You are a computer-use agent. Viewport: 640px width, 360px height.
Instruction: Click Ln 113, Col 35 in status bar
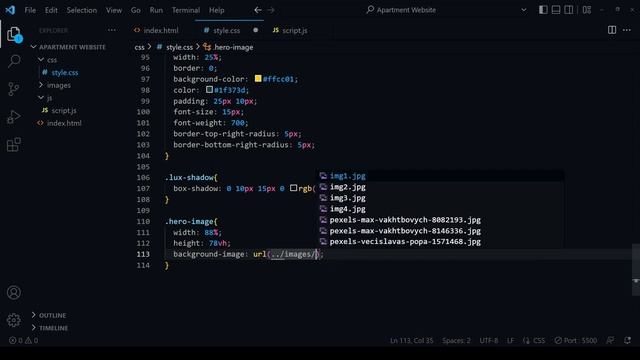point(411,340)
